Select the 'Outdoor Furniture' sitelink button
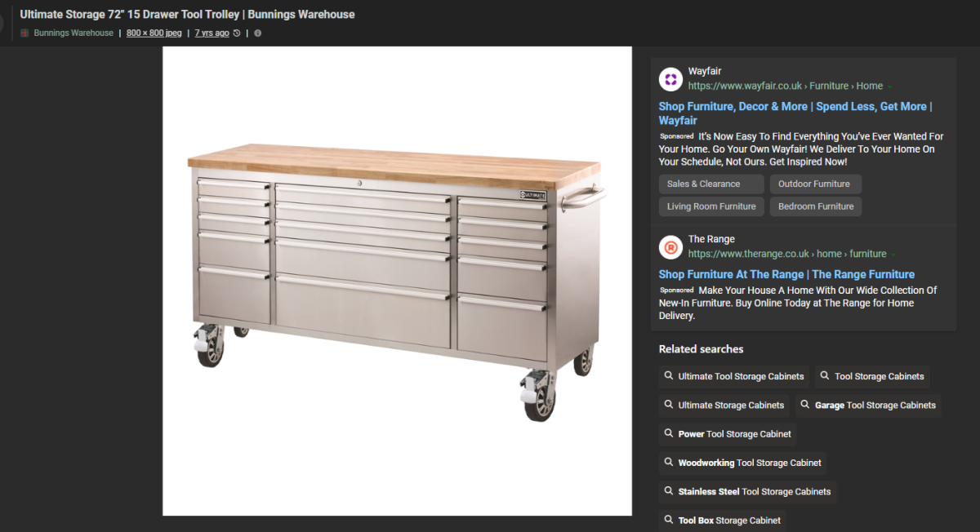The image size is (980, 532). [x=814, y=184]
